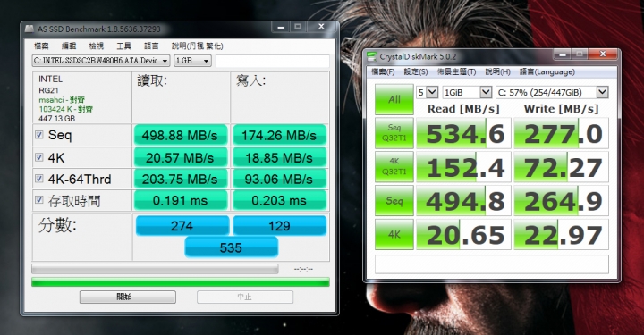644x335 pixels.
Task: Open the 1GiB test size dropdown in CrystalDiskMark
Action: coord(467,92)
